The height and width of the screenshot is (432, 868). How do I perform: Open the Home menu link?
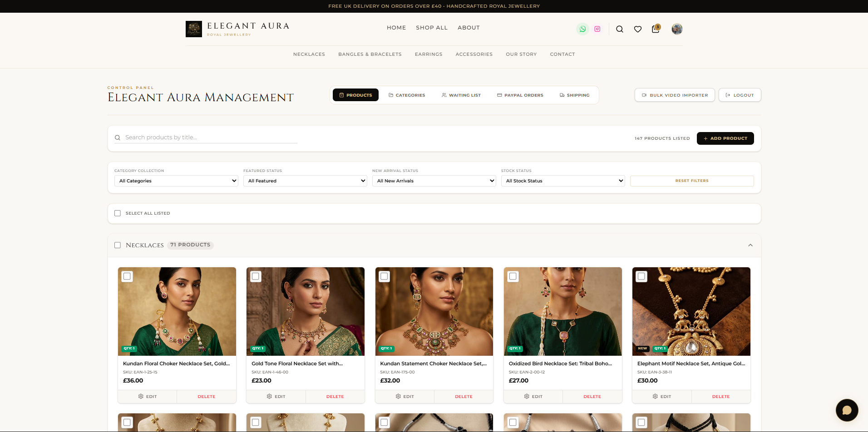point(396,28)
